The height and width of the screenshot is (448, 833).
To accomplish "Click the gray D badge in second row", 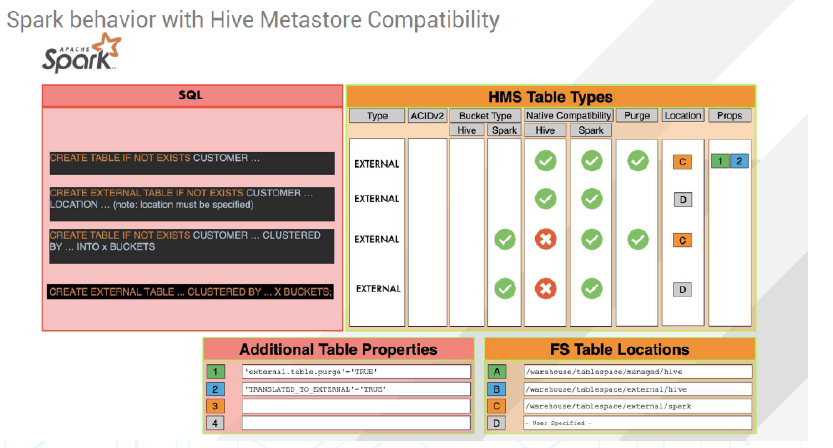I will [683, 199].
